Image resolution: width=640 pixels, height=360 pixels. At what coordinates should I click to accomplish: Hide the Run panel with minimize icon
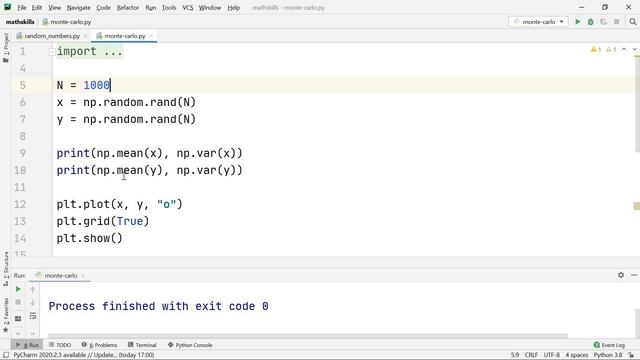coord(634,275)
